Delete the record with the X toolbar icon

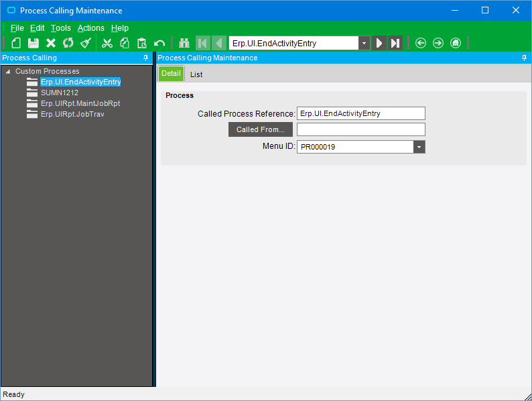coord(51,43)
